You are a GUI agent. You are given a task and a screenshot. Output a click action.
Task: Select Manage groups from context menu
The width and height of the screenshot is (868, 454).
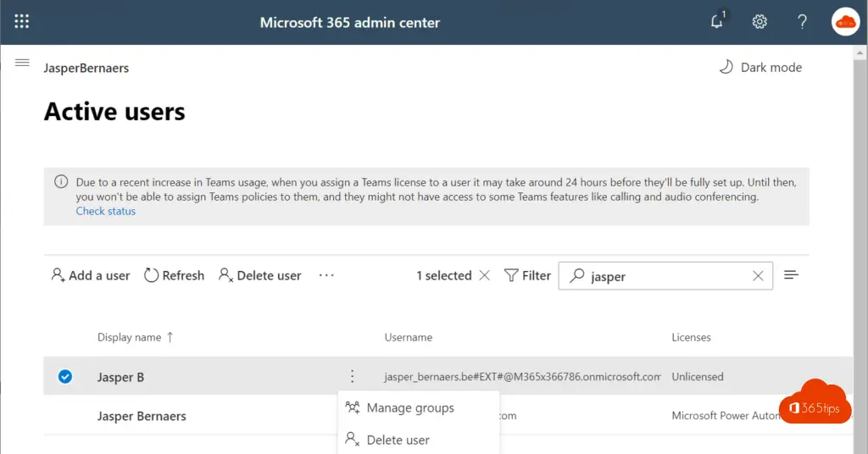pos(410,408)
